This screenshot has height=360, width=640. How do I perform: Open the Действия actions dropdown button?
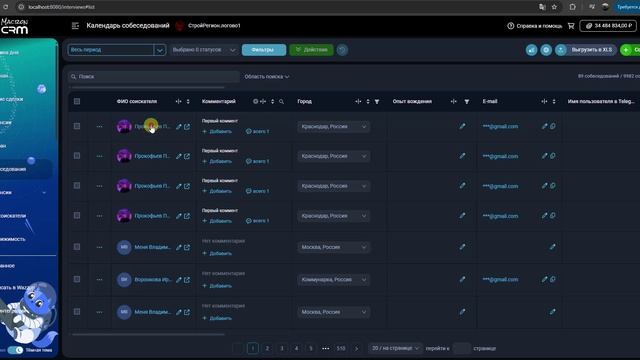311,50
